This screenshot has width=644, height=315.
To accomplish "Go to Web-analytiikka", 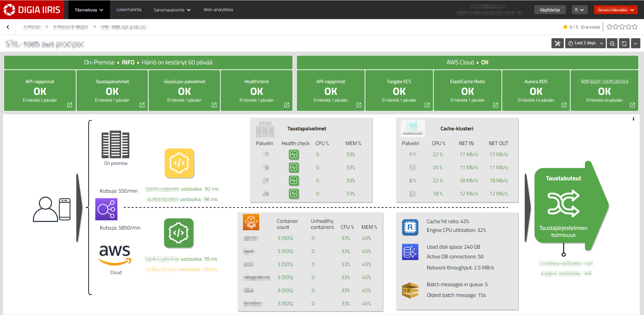I will click(218, 10).
